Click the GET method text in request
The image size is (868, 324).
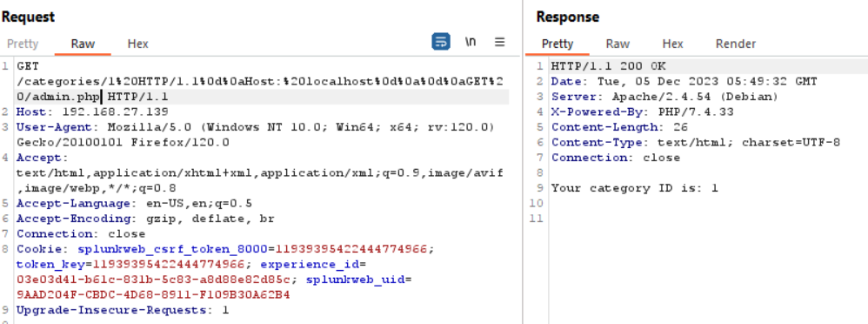click(28, 66)
